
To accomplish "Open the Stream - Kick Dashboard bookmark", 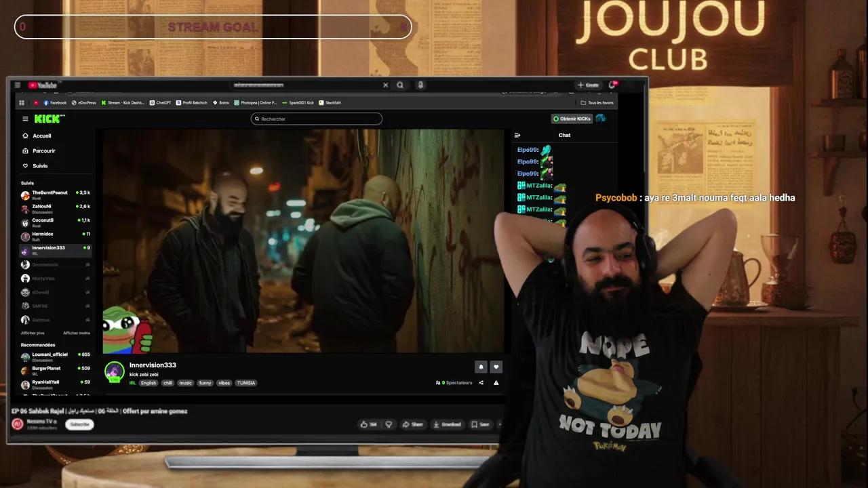I will [x=123, y=103].
